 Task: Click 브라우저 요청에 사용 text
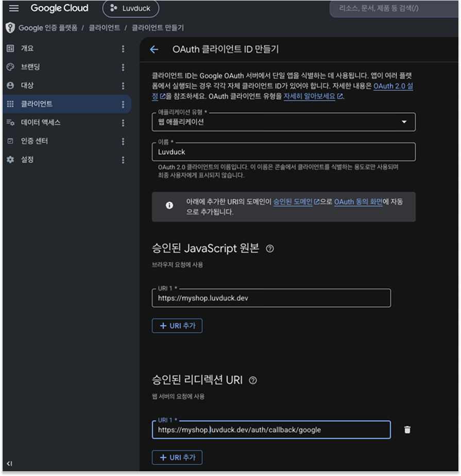click(178, 265)
